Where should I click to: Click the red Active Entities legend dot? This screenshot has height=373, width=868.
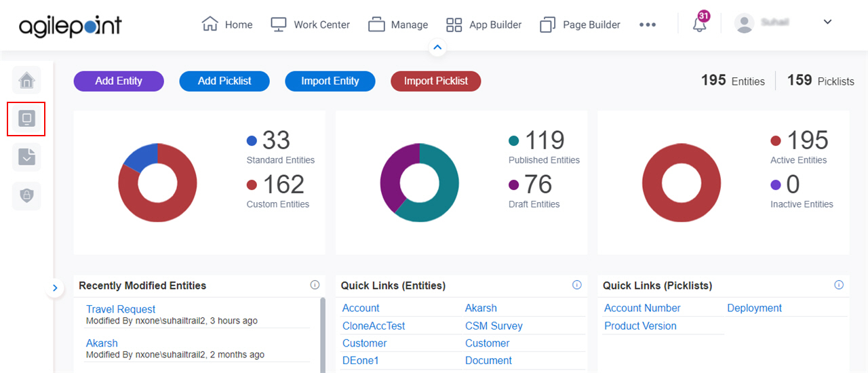[x=776, y=141]
